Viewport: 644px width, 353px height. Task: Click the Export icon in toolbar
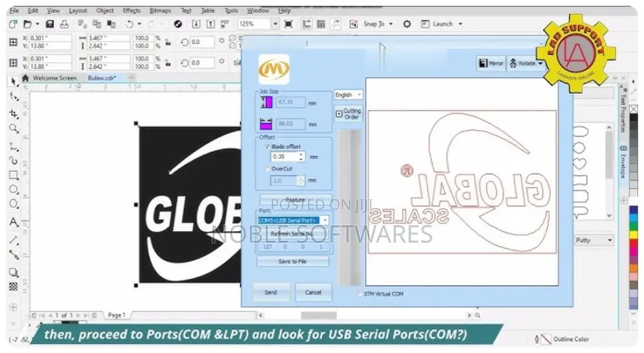(210, 24)
